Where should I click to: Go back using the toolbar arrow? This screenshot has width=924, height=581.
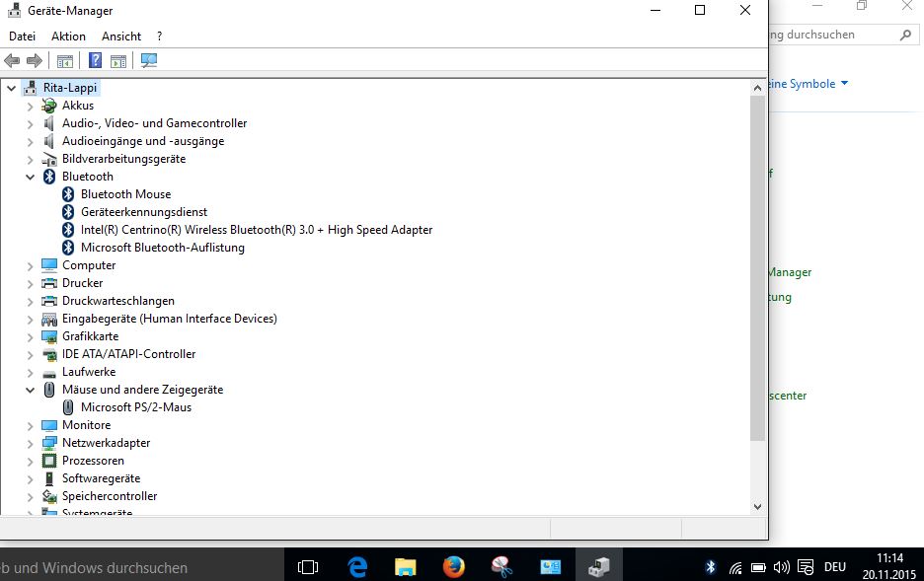pos(12,60)
